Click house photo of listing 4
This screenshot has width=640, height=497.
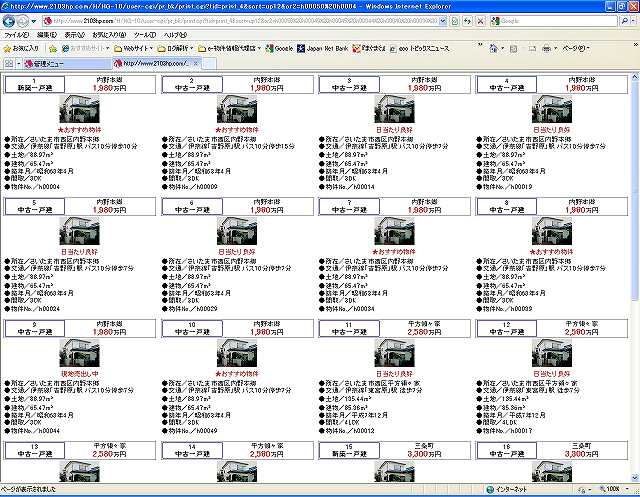[x=552, y=109]
